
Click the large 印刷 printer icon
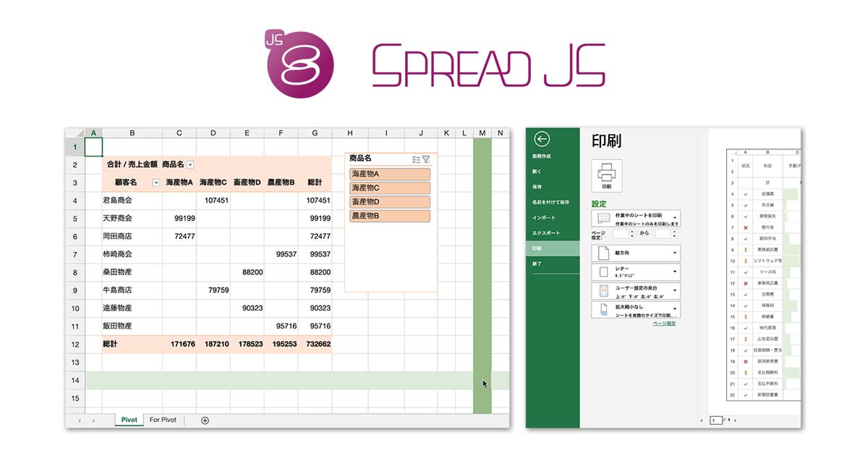click(x=607, y=174)
